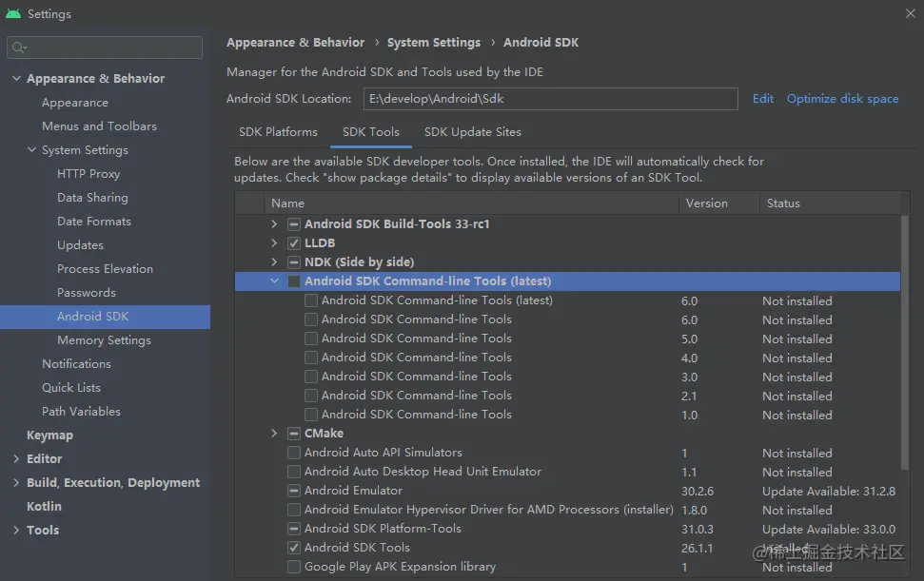Image resolution: width=924 pixels, height=581 pixels.
Task: Sort table by Version column header
Action: point(718,203)
